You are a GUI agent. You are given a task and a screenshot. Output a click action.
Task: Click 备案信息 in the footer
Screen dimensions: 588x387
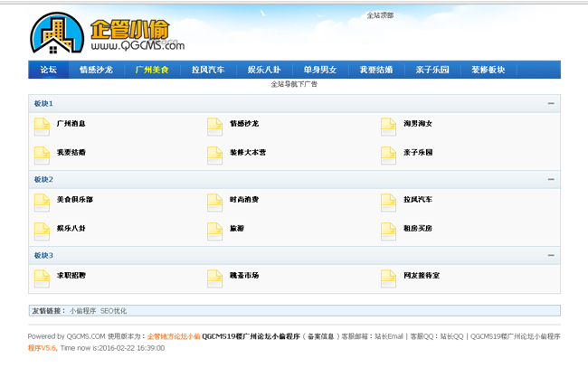(320, 336)
